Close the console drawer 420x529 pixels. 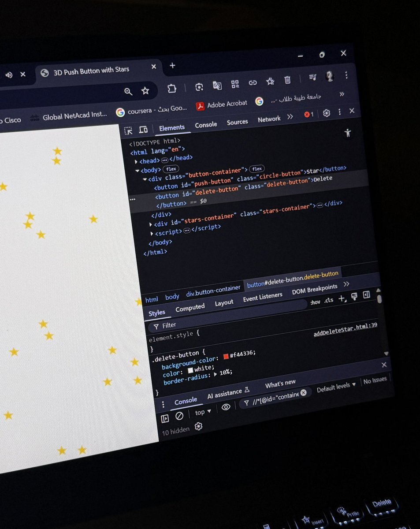click(x=384, y=365)
